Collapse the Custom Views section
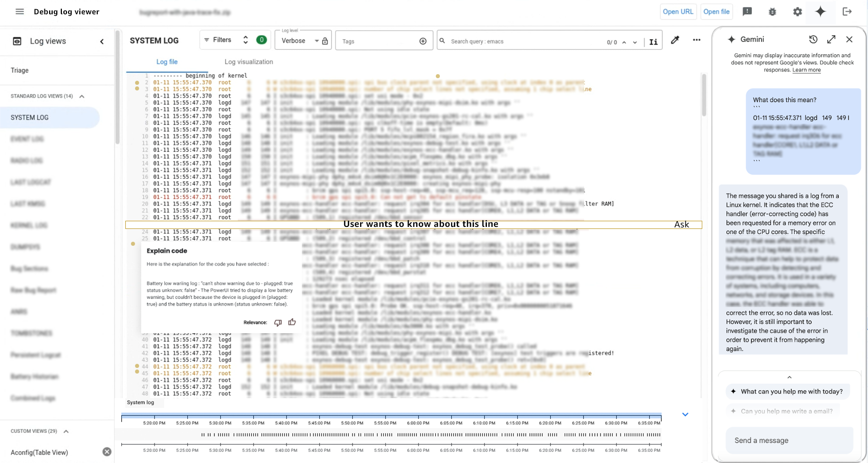Screen dimensions: 868x463 pos(66,431)
